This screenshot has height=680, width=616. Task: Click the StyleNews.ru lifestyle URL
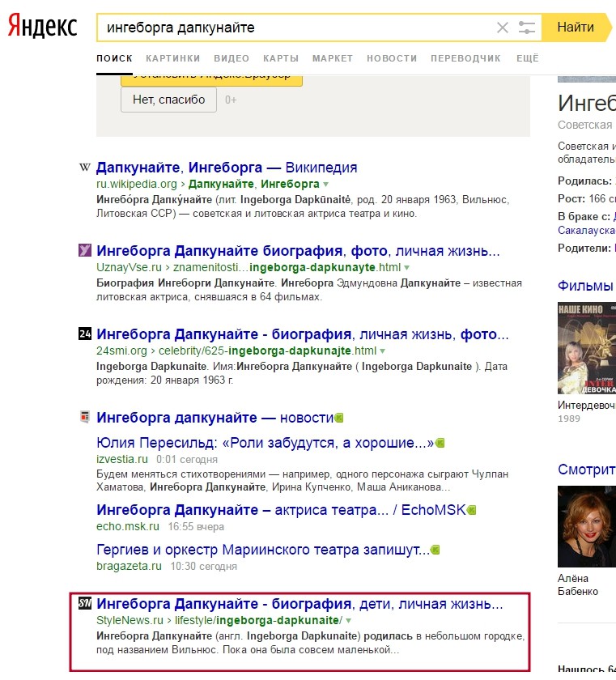pos(219,621)
